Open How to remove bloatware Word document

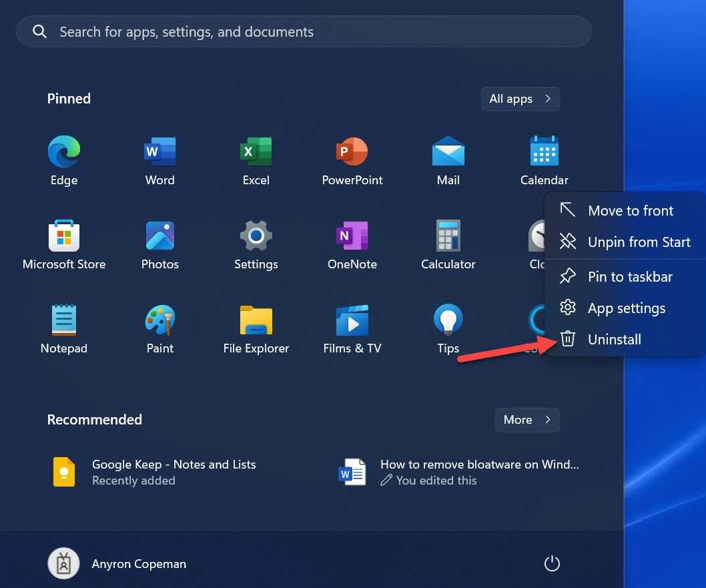coord(458,472)
